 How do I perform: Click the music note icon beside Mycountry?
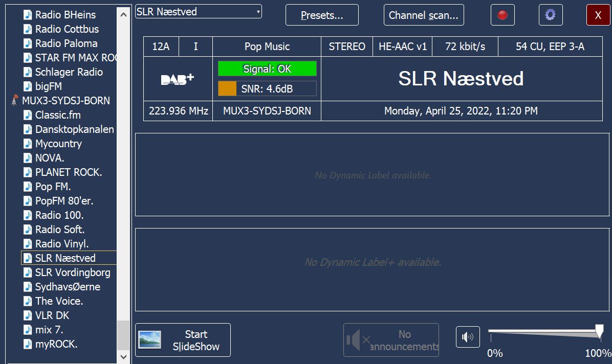click(x=28, y=144)
